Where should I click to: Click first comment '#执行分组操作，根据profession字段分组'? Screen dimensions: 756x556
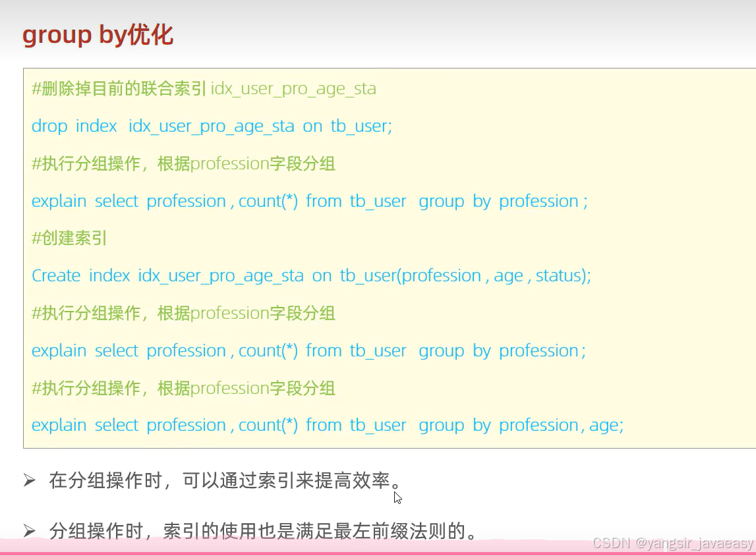coord(183,164)
